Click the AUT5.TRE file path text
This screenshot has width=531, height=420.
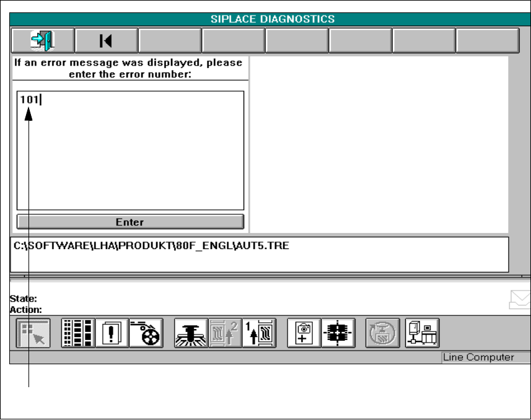[x=151, y=245]
